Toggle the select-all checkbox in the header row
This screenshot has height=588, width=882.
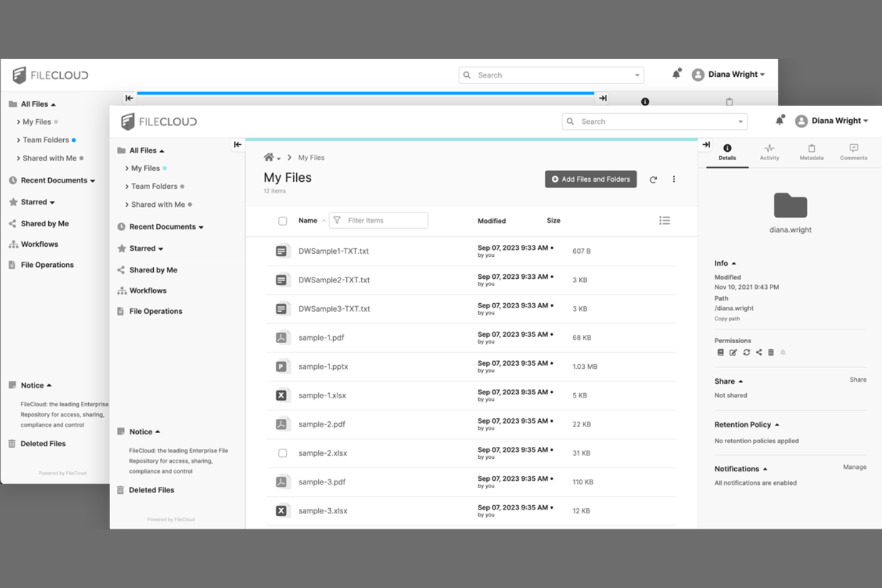point(282,220)
